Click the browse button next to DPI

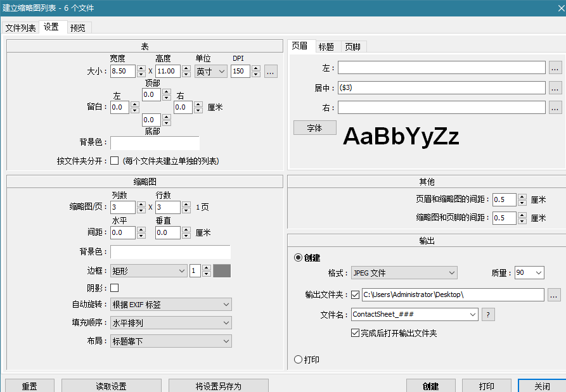coord(271,72)
